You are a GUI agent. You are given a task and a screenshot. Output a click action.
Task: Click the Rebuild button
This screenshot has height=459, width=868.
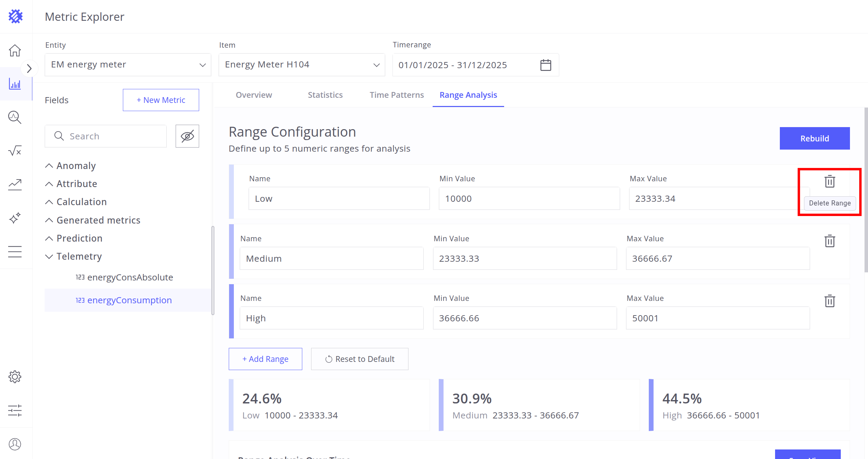click(x=814, y=138)
